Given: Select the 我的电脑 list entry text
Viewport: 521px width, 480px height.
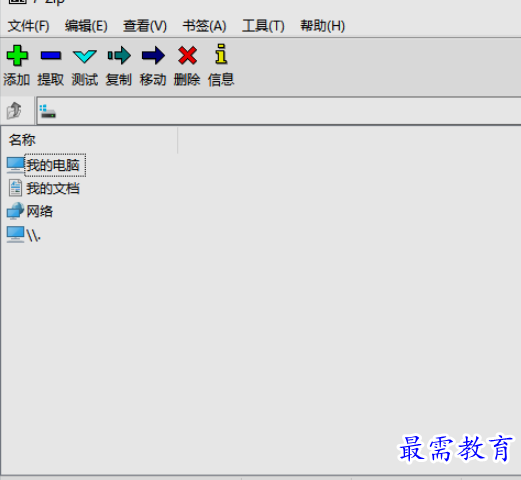Looking at the screenshot, I should [53, 165].
